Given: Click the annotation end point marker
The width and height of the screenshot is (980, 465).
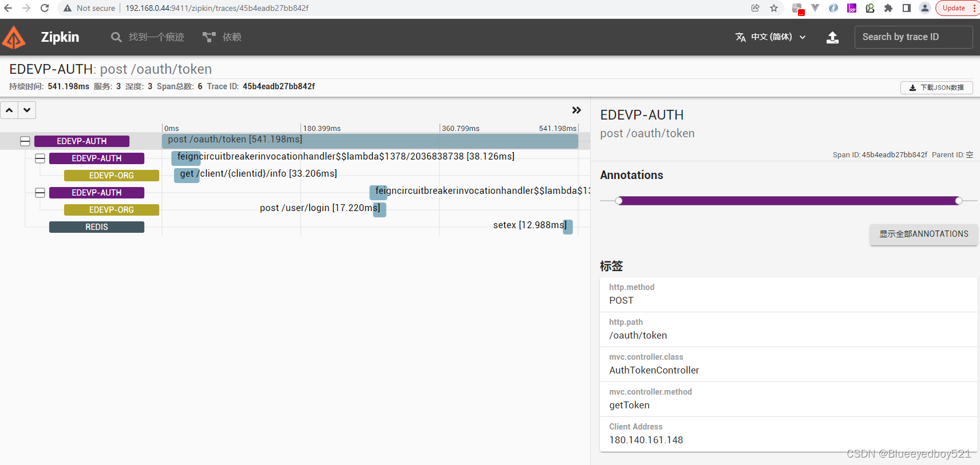Looking at the screenshot, I should click(x=959, y=201).
